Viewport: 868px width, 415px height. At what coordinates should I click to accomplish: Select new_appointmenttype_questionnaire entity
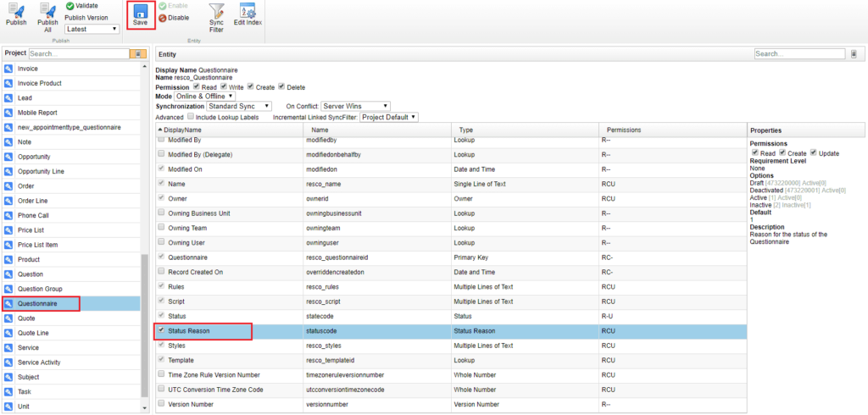70,127
